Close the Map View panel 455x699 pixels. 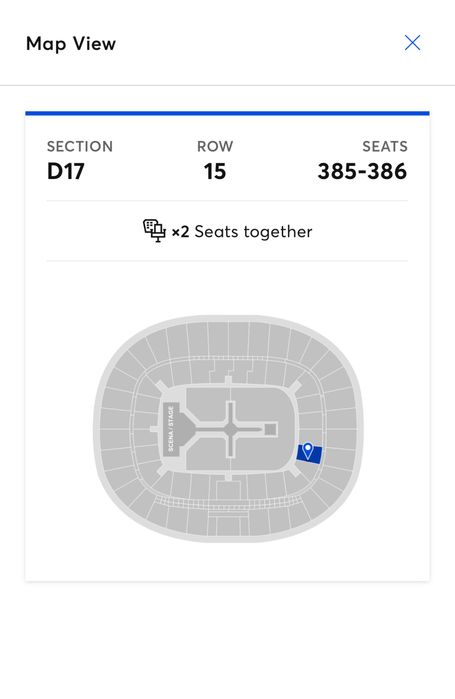(412, 43)
